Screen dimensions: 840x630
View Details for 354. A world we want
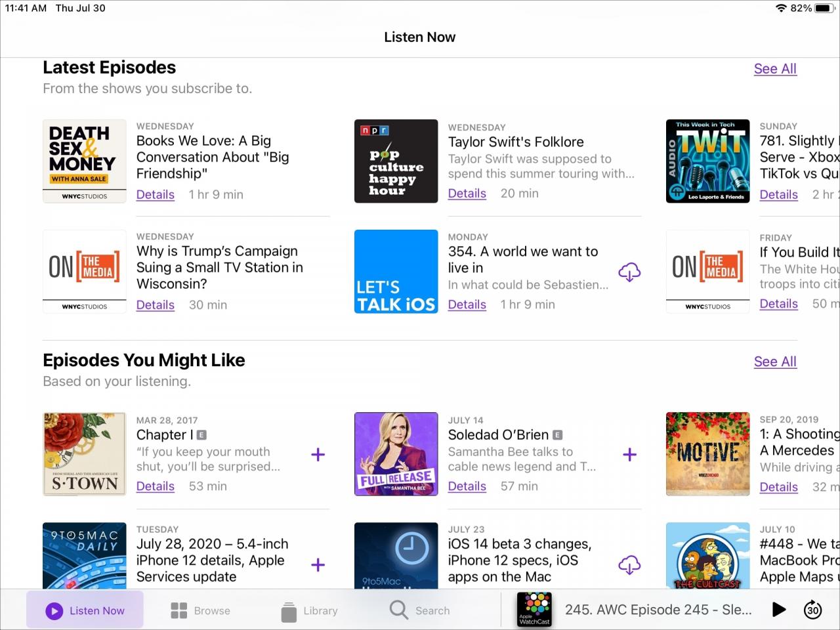pos(467,304)
